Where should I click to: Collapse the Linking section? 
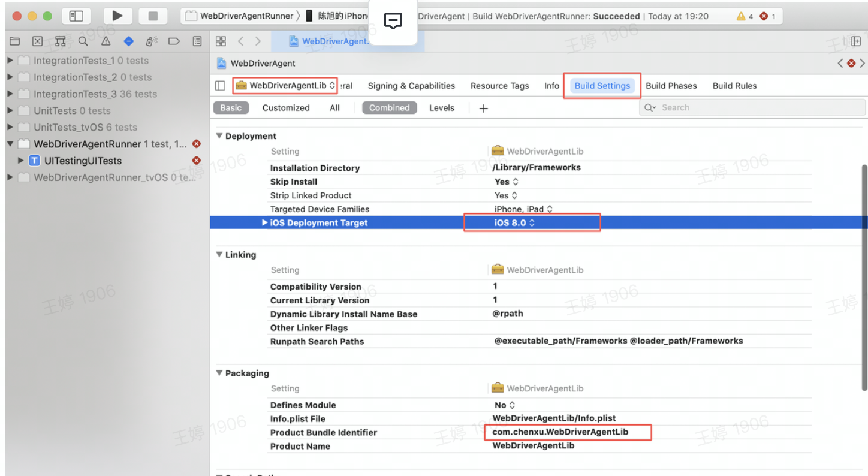[x=219, y=255]
